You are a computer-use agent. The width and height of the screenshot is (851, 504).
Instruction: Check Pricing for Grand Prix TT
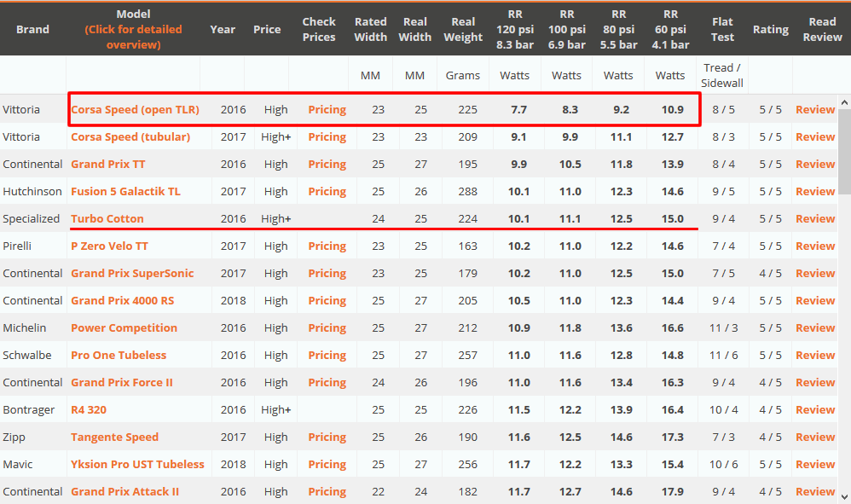(x=327, y=164)
